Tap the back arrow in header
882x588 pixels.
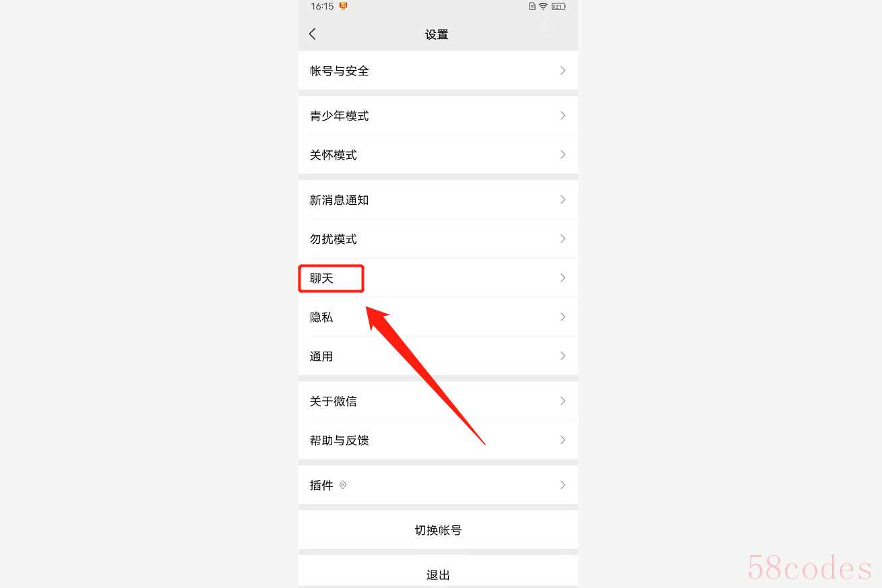pyautogui.click(x=313, y=34)
